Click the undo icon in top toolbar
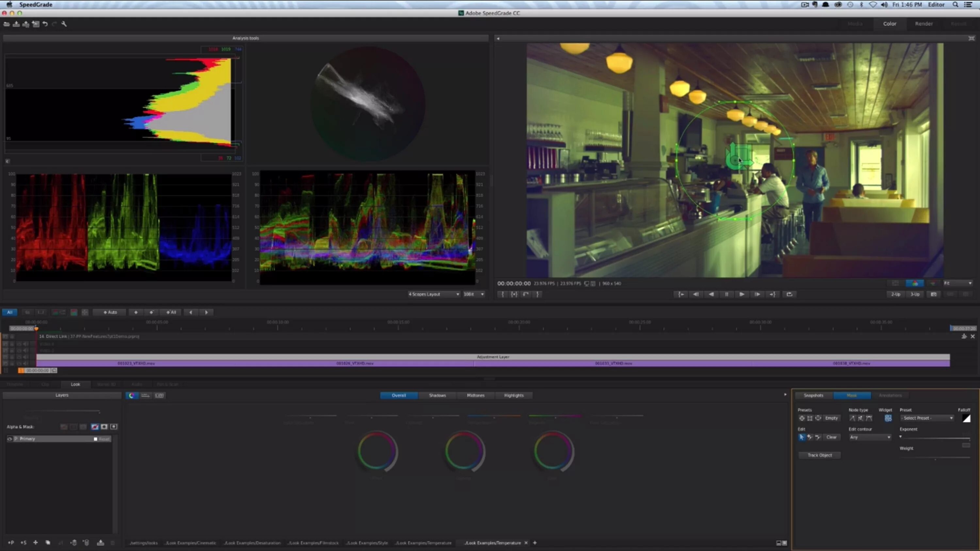Screen dimensions: 980x551 click(x=45, y=24)
